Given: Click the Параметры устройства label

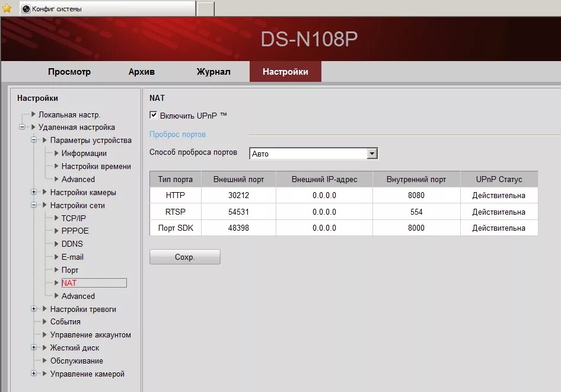Looking at the screenshot, I should (x=91, y=140).
